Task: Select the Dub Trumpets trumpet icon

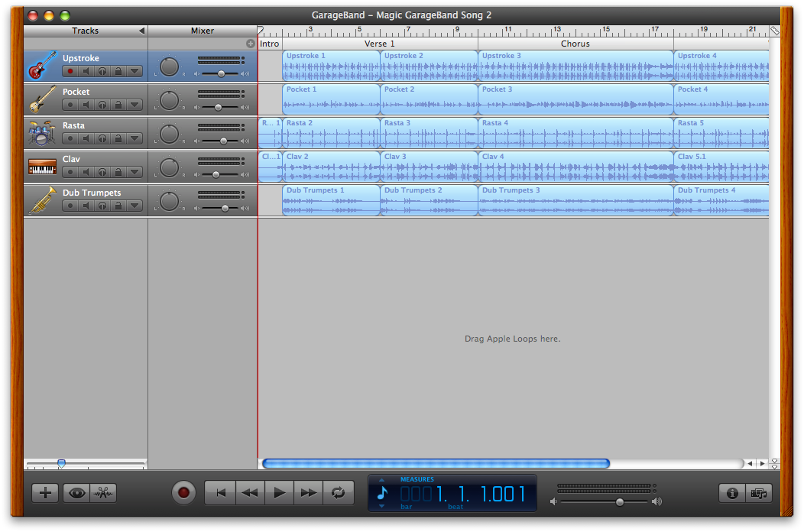Action: 42,200
